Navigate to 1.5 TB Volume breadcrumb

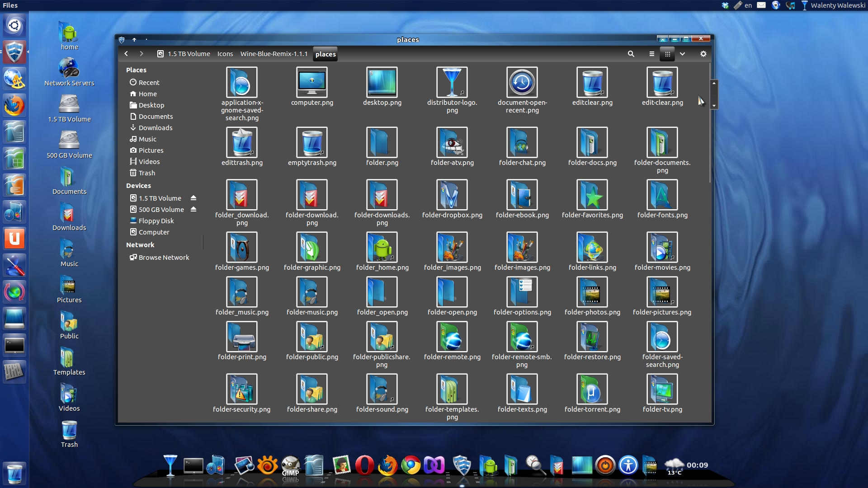pyautogui.click(x=184, y=54)
